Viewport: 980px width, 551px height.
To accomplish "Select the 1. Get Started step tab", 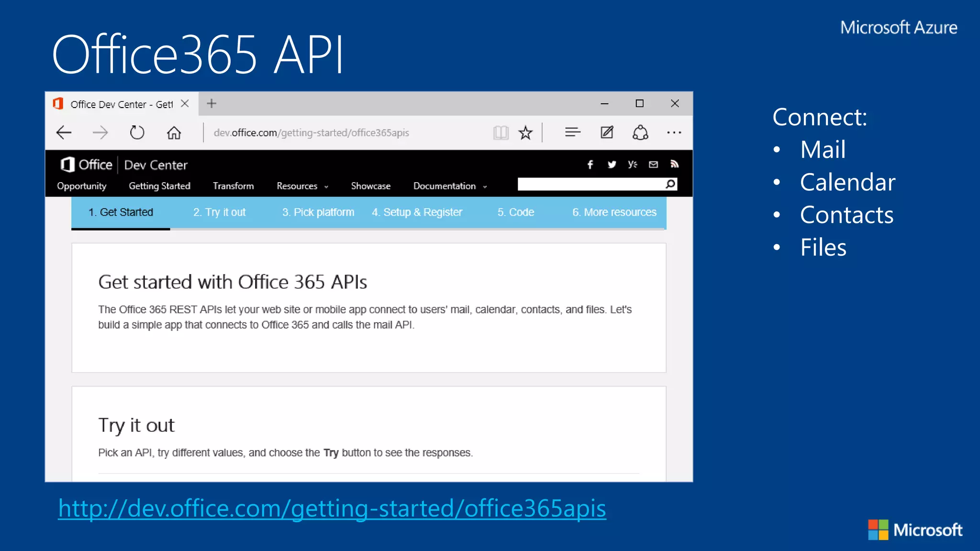I will click(121, 212).
